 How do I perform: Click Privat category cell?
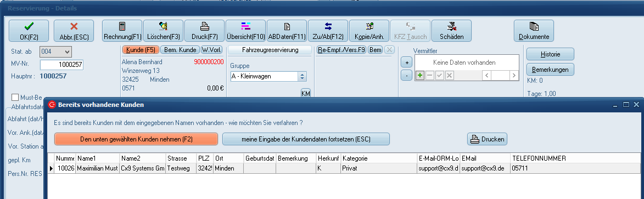379,168
